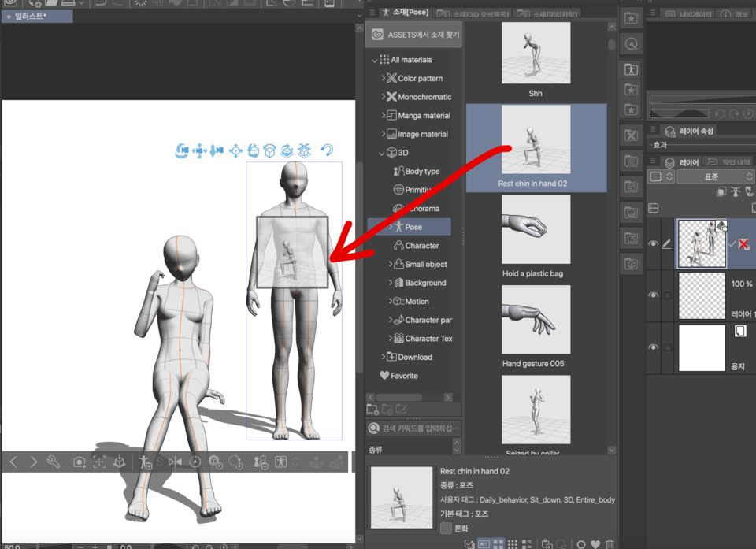Collapse the All materials tree
The height and width of the screenshot is (549, 756).
click(374, 61)
